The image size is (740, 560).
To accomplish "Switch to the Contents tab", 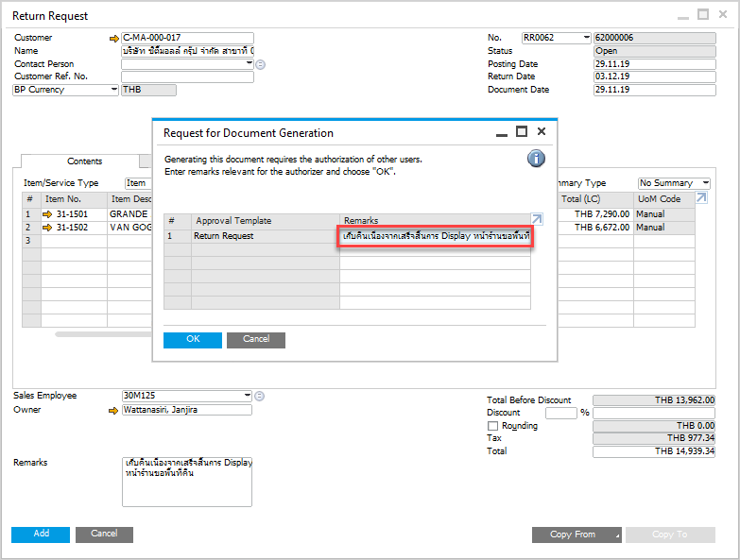I will pyautogui.click(x=84, y=161).
